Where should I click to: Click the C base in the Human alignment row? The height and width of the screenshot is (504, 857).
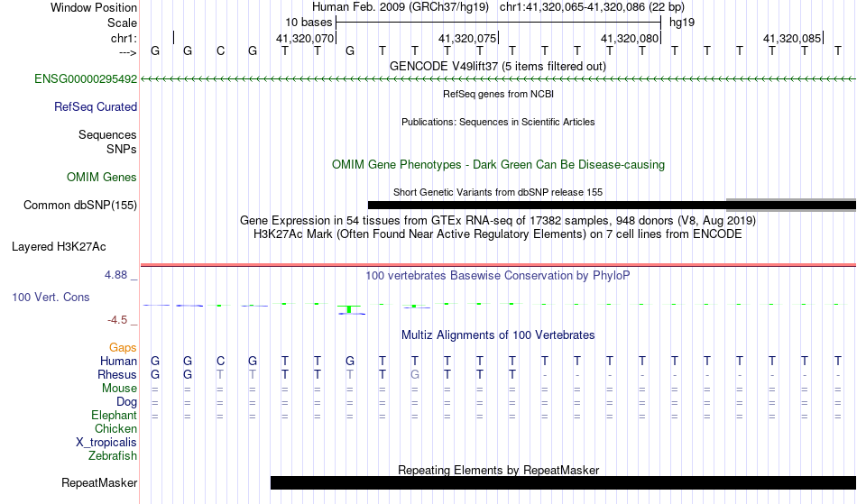point(220,361)
